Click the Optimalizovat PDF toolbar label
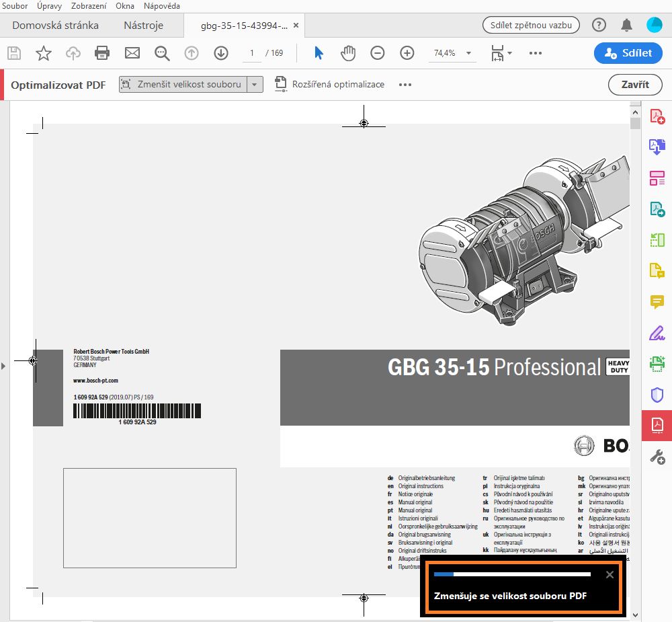Image resolution: width=672 pixels, height=622 pixels. click(58, 85)
